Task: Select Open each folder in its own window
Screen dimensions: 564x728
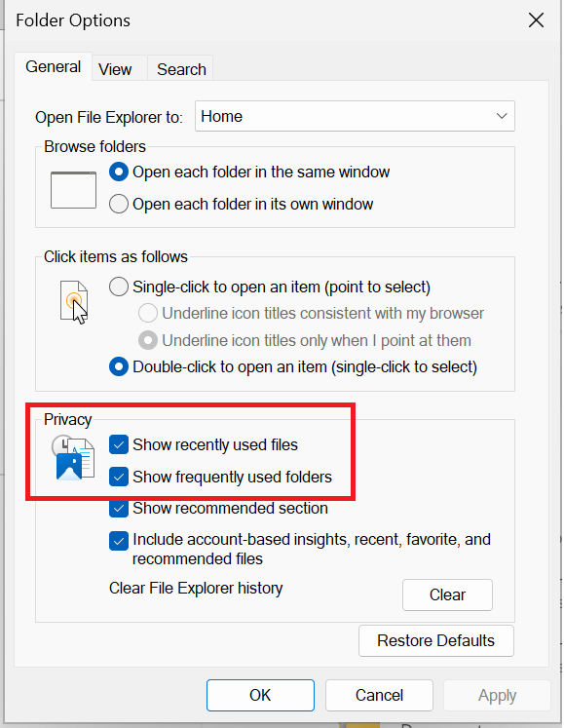Action: pos(119,204)
